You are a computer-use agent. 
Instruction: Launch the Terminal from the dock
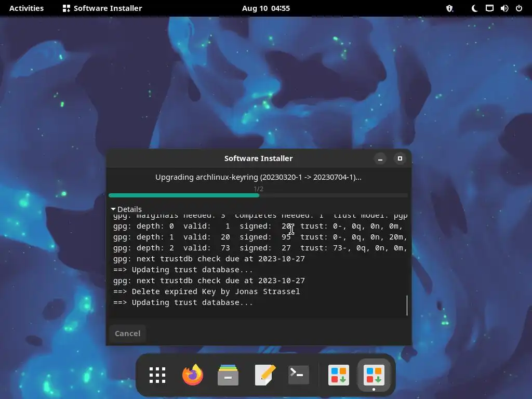(x=299, y=375)
